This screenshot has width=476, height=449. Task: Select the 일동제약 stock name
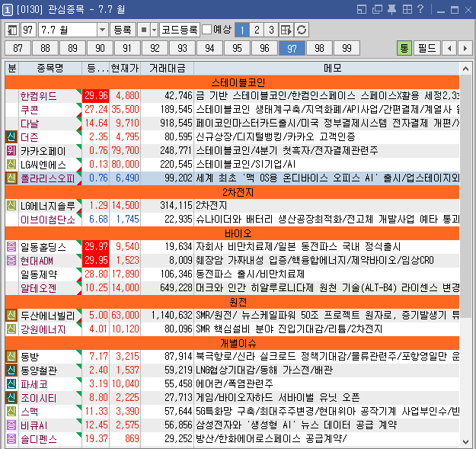(39, 274)
